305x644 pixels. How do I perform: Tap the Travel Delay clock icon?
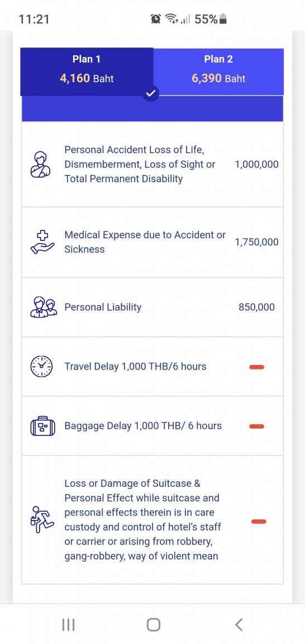(x=41, y=366)
